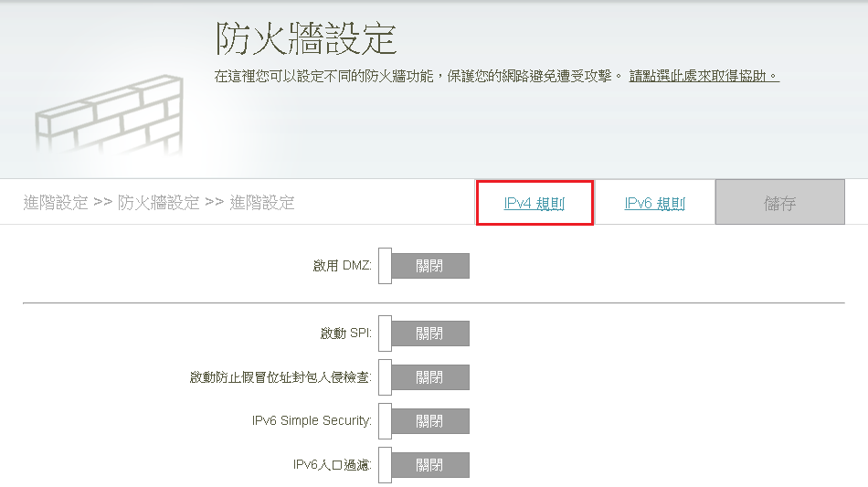Enable the 啟動 SPI switch

click(x=424, y=333)
